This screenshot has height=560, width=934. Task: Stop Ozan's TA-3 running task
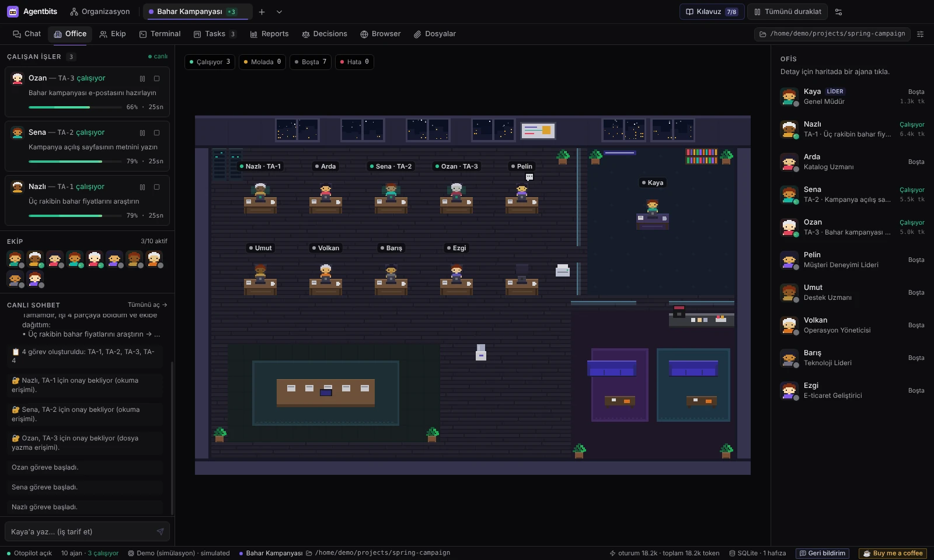(156, 78)
